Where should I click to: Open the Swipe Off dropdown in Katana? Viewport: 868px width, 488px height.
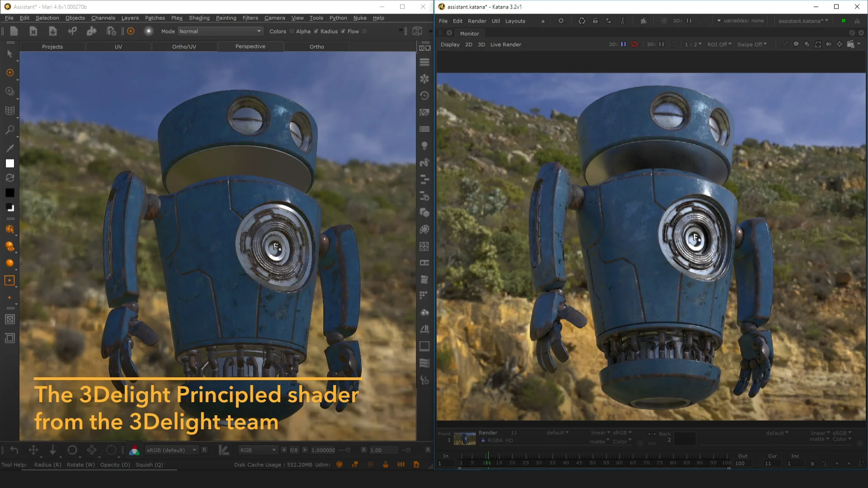point(752,44)
